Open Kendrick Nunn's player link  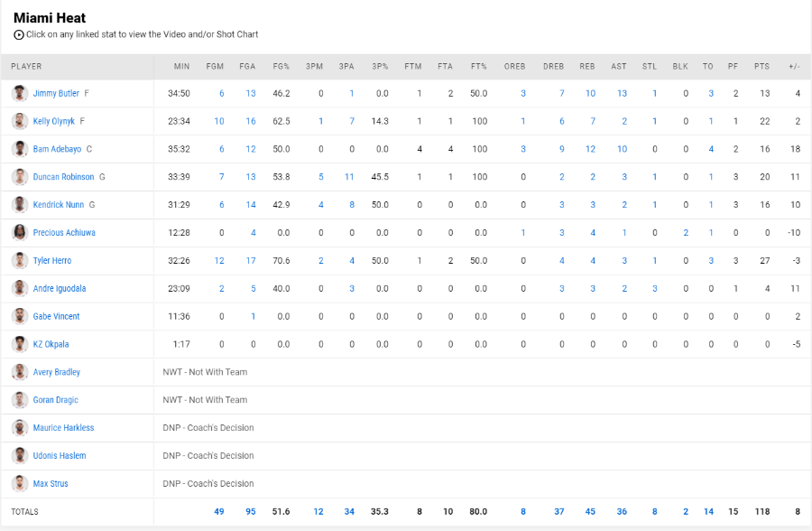[59, 205]
